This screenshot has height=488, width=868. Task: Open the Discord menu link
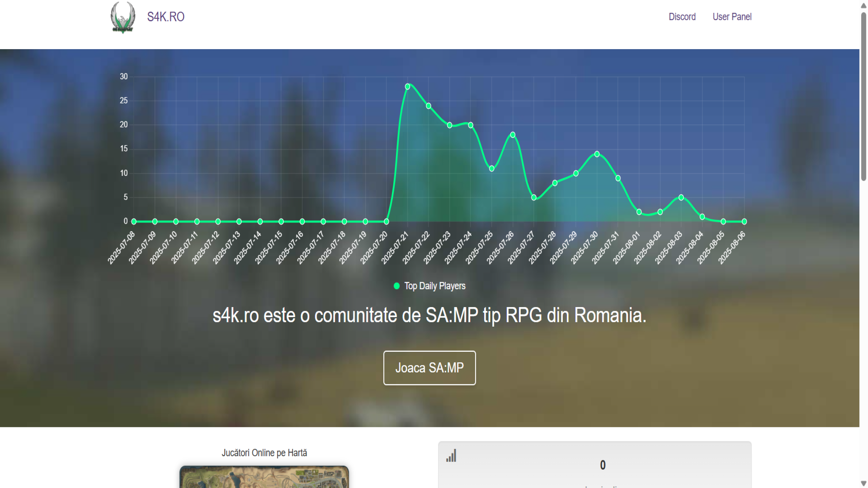coord(682,17)
